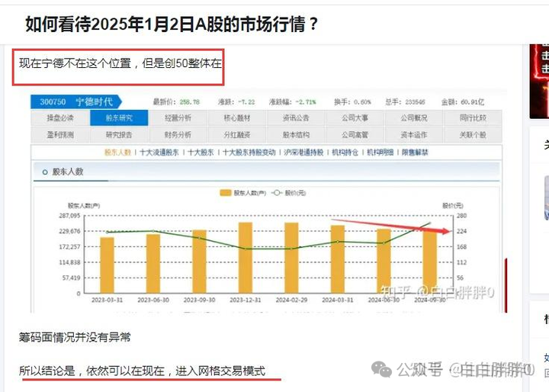Switch to the 公司概况 tab
Viewport: 549px width, 392px height.
coord(414,118)
